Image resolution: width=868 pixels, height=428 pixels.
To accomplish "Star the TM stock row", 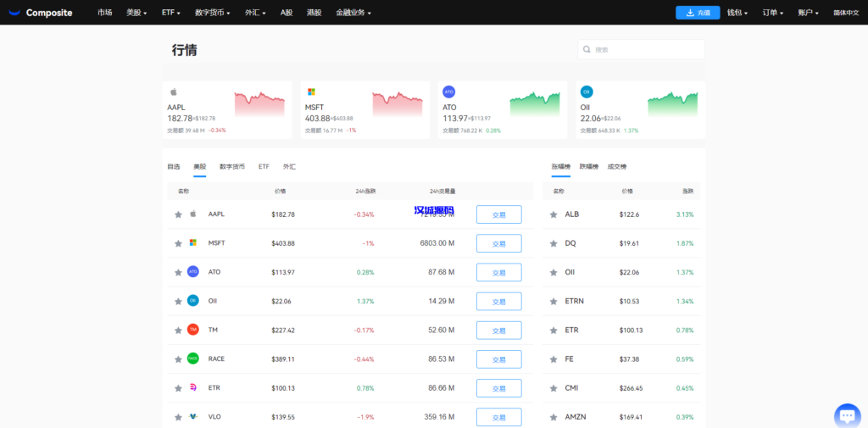I will 178,330.
